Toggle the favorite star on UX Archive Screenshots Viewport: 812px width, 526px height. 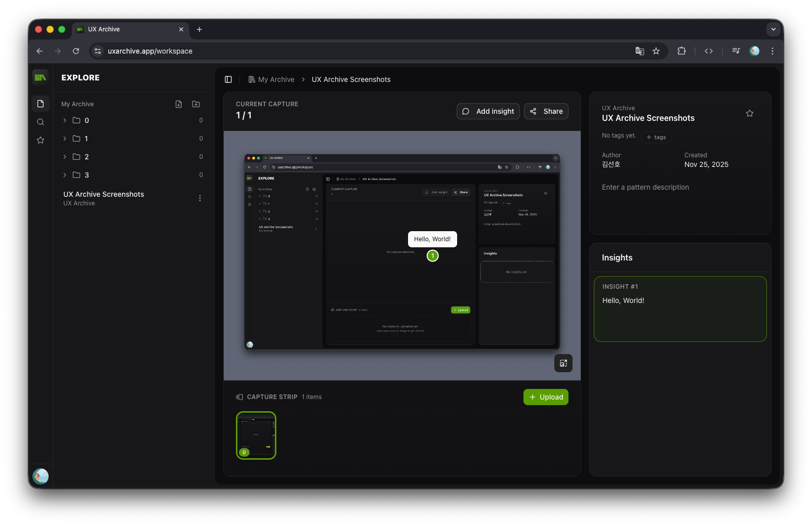(749, 113)
